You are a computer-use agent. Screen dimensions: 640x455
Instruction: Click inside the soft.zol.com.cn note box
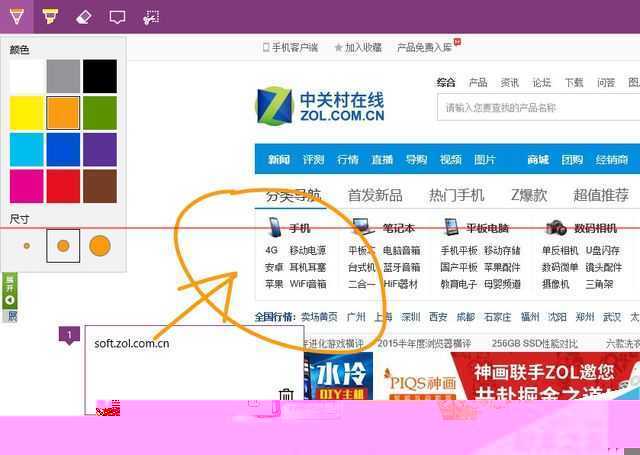[194, 370]
